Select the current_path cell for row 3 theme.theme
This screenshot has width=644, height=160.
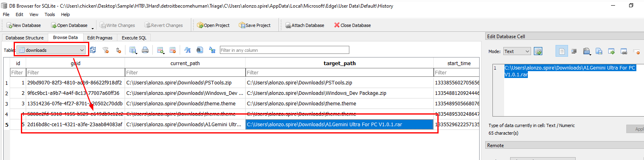pos(185,104)
